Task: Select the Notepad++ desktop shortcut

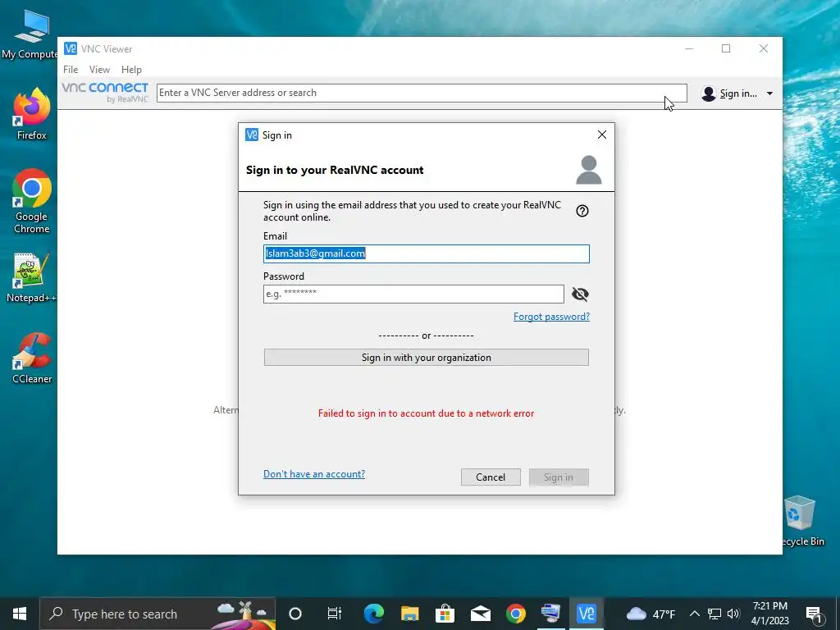Action: pyautogui.click(x=31, y=277)
